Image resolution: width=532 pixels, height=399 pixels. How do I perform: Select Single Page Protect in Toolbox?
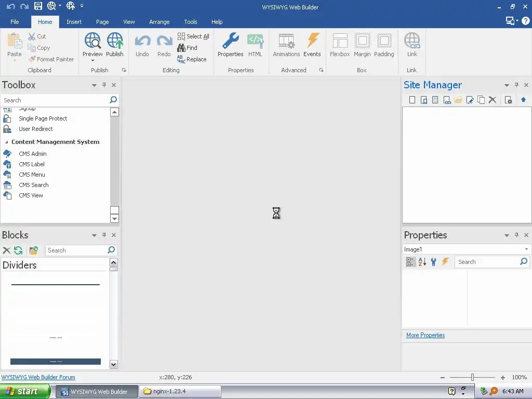point(43,118)
